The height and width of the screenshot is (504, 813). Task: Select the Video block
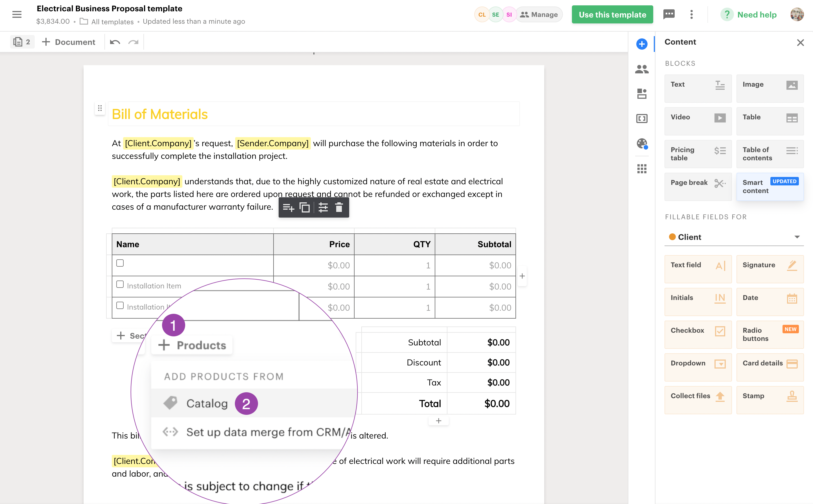click(698, 121)
